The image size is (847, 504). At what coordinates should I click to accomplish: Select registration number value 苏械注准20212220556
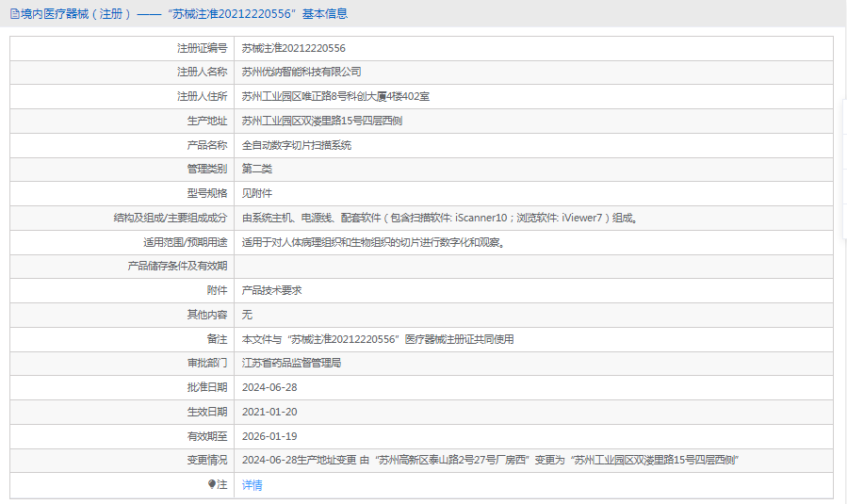pyautogui.click(x=293, y=48)
